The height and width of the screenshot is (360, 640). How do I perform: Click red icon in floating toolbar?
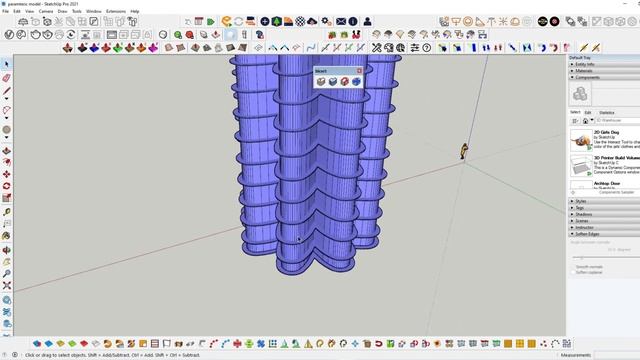click(345, 82)
